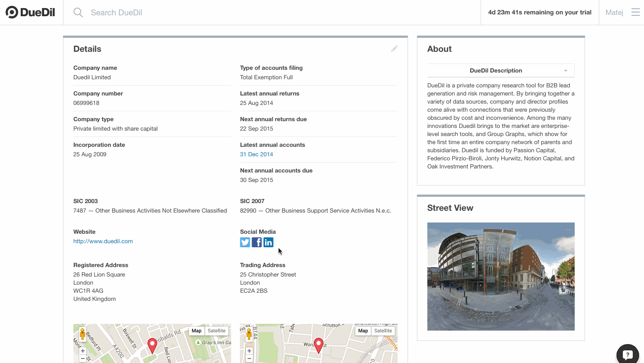Select Map view on trading address map
Viewport: 644px width, 363px height.
[363, 331]
